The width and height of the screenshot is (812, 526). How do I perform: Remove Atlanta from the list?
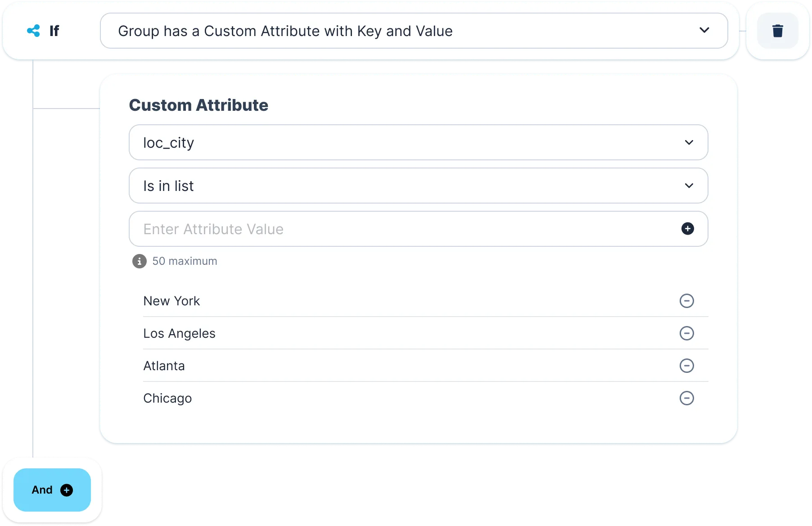(686, 366)
